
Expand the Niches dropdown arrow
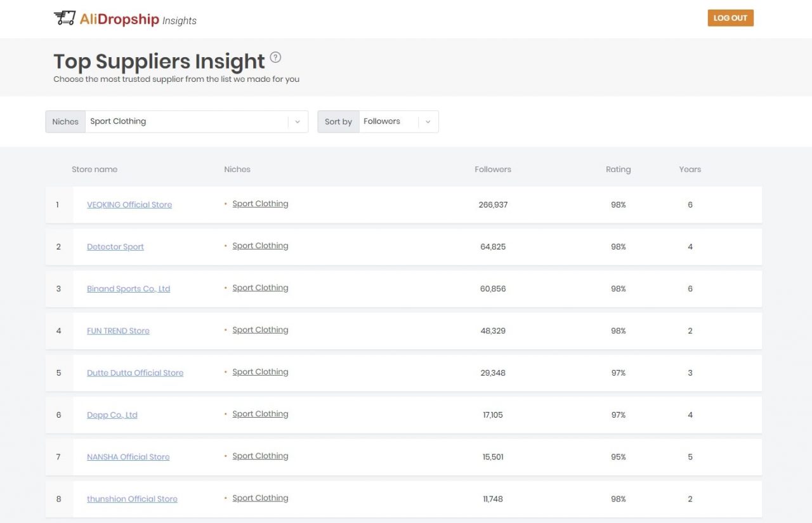tap(298, 122)
